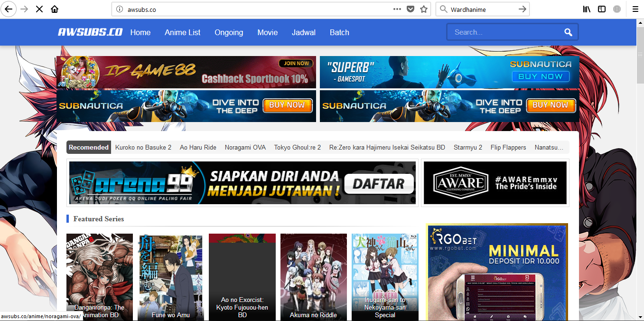This screenshot has width=644, height=321.
Task: Open recommended Kuroko no Basuke 2
Action: pos(143,147)
